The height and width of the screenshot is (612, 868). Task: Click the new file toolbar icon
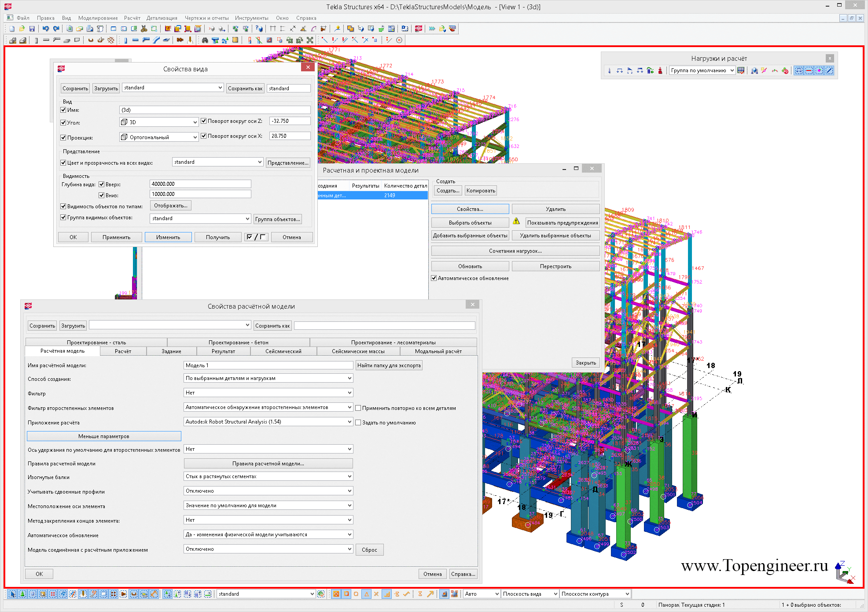12,29
